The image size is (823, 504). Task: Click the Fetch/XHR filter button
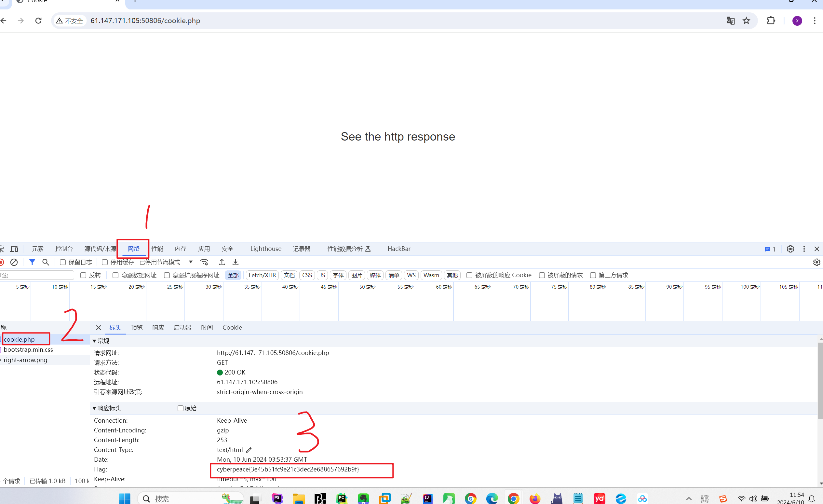(261, 275)
